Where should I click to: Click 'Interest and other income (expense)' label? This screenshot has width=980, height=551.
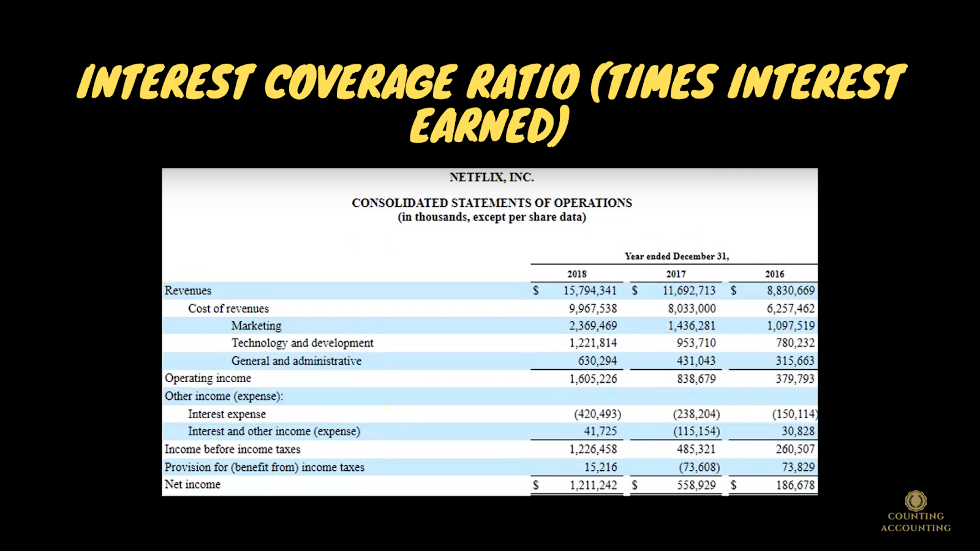[x=274, y=432]
